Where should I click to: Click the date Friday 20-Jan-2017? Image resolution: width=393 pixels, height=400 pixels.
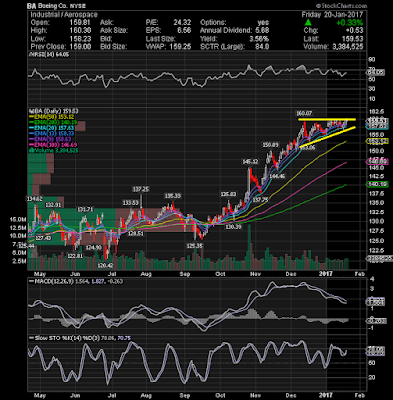(x=332, y=15)
